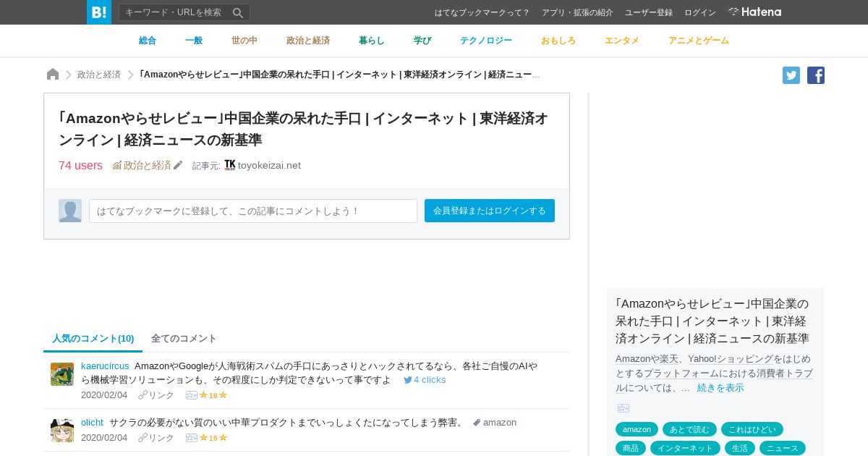This screenshot has height=456, width=868.
Task: Add star to olicht comment
Action: click(x=191, y=438)
